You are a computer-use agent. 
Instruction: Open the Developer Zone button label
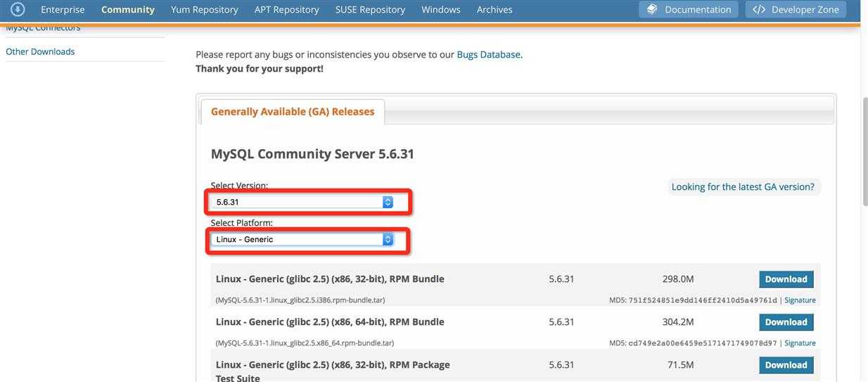(x=805, y=9)
